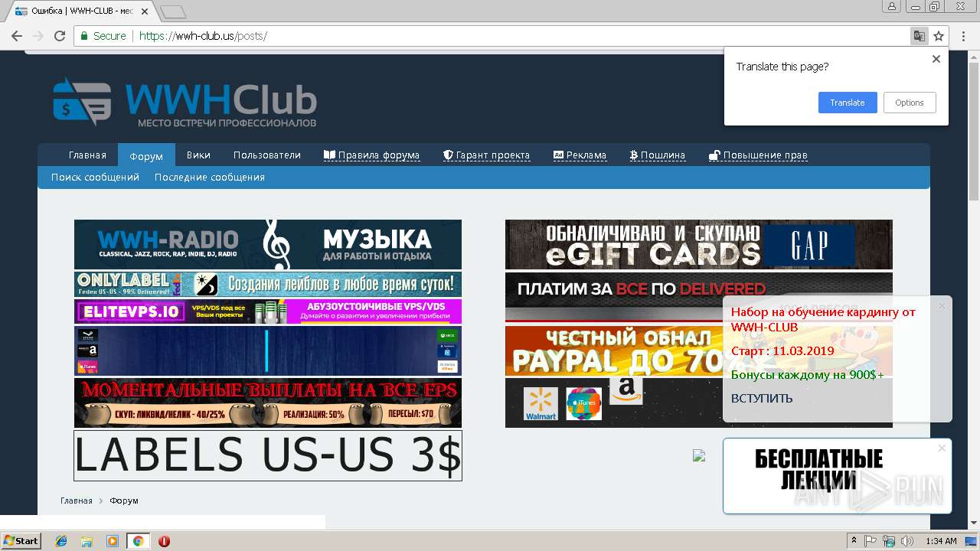
Task: Click the volume speaker tray icon
Action: 907,541
